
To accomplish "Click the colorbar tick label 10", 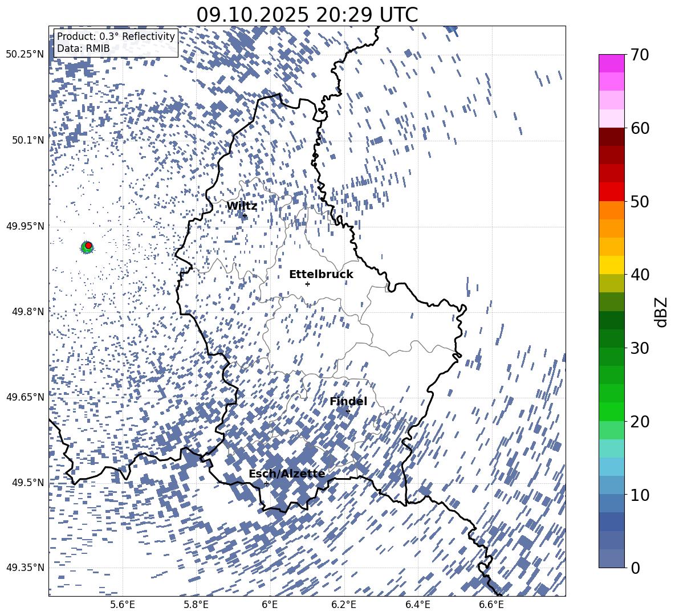I will (640, 495).
